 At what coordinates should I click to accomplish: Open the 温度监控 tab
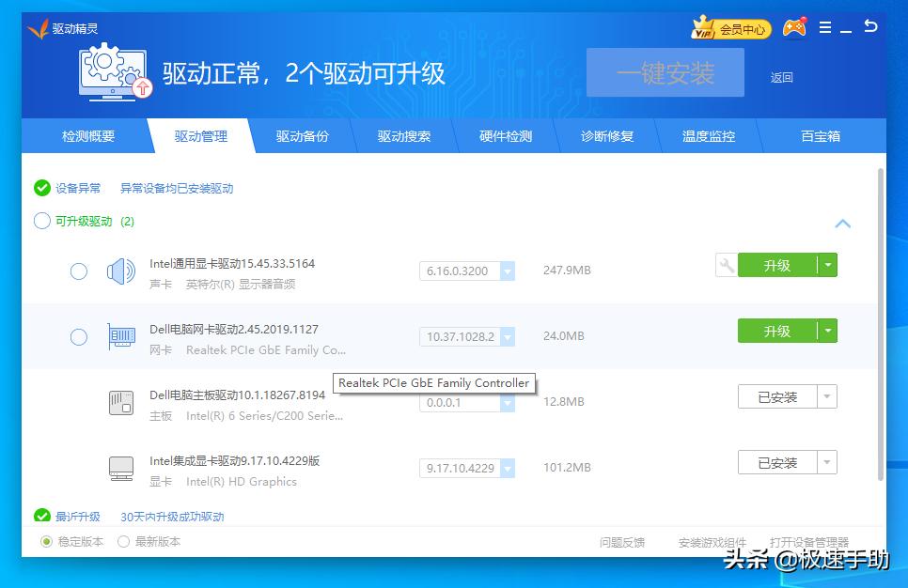[709, 136]
